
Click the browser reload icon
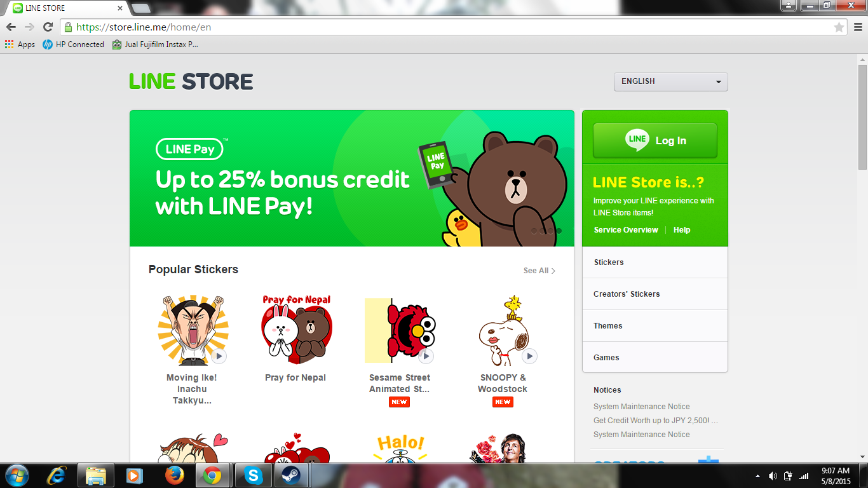(48, 27)
